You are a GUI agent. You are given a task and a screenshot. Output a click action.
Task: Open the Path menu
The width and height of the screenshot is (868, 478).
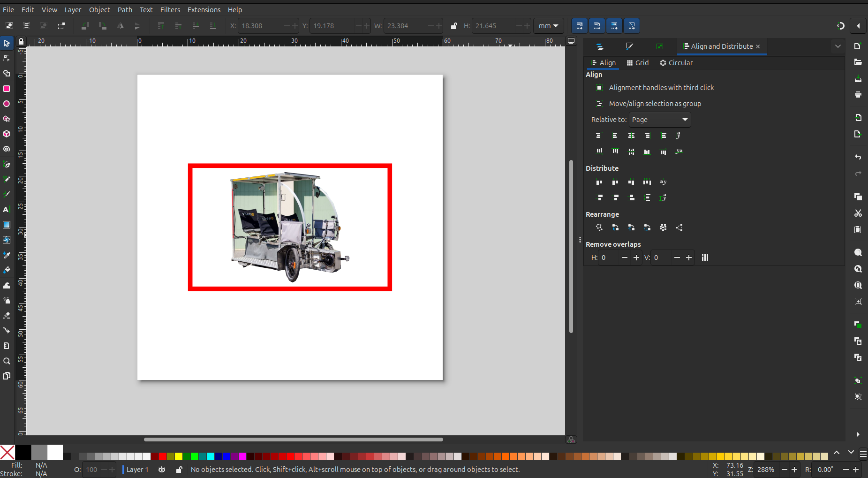tap(125, 9)
